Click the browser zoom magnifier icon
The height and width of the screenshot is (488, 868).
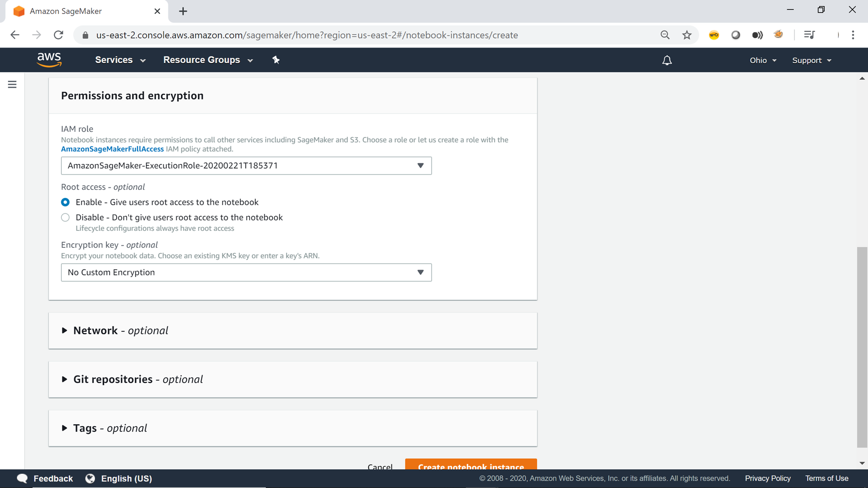tap(665, 35)
